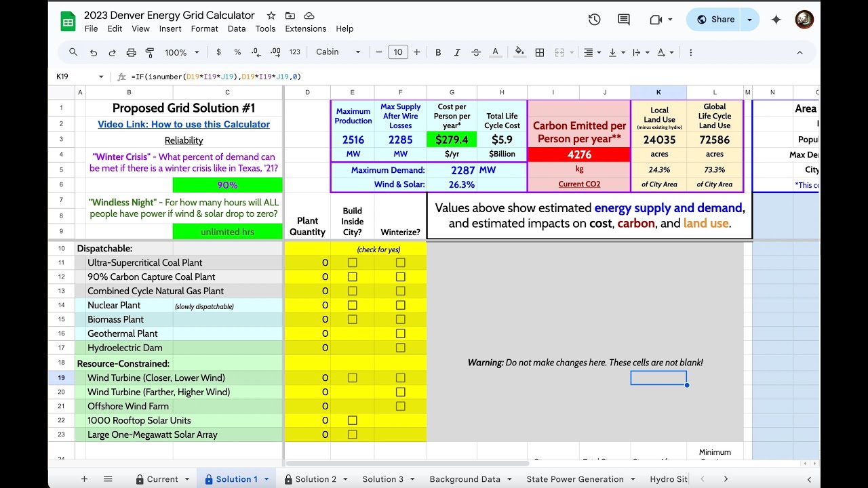
Task: Switch to Solution 3 sheet tab
Action: [x=383, y=479]
